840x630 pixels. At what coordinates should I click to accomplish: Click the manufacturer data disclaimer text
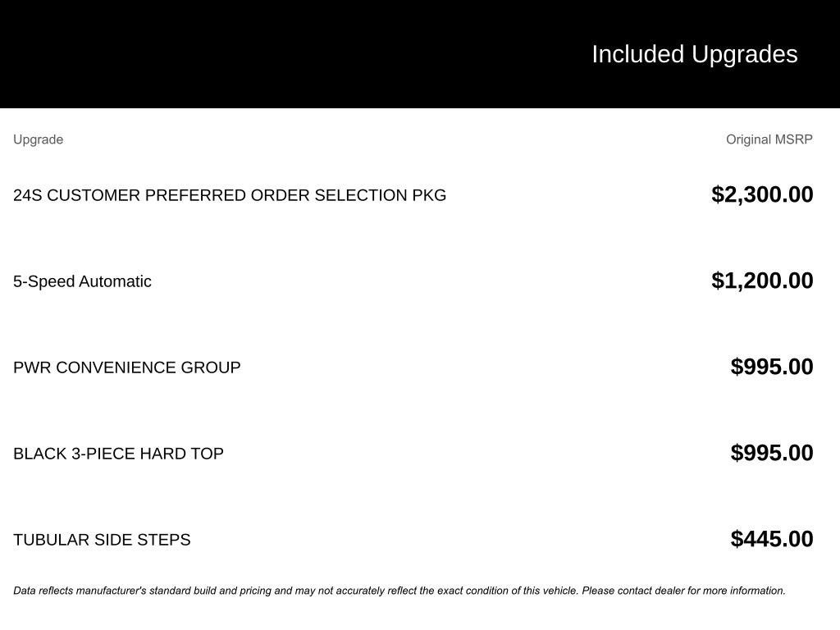coord(399,591)
